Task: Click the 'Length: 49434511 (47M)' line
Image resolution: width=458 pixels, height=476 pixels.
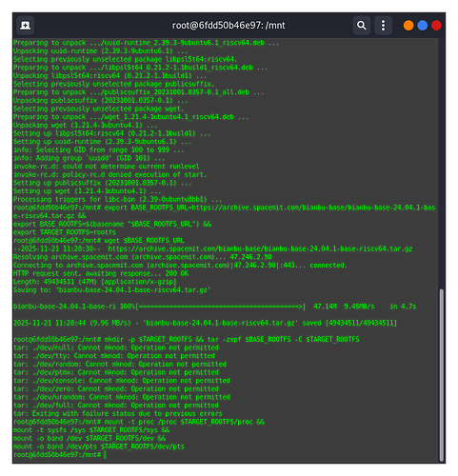Action: tap(95, 282)
